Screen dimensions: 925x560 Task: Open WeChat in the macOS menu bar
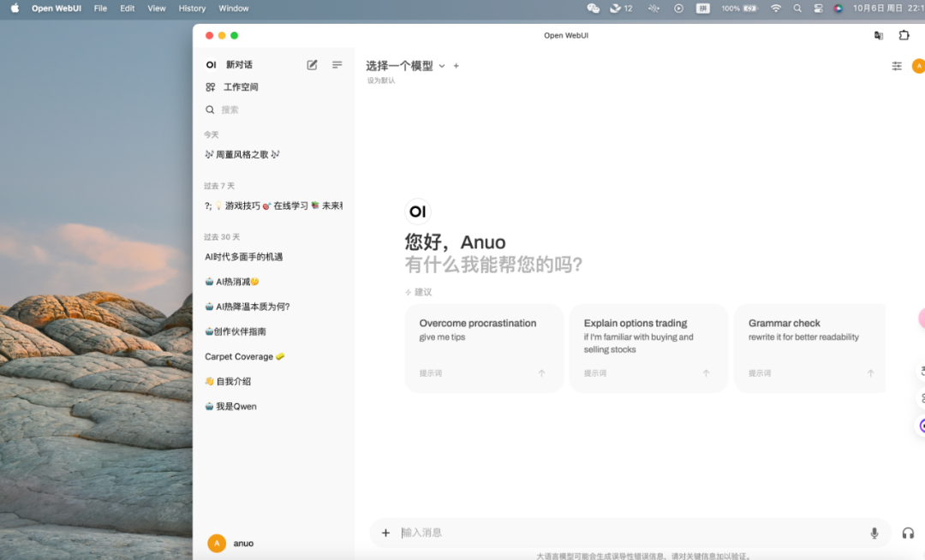coord(593,9)
